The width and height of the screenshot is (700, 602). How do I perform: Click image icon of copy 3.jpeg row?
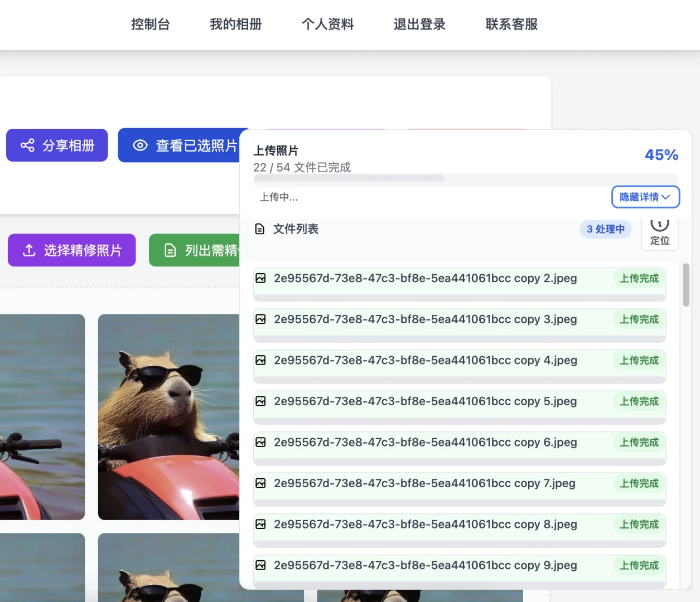pos(260,319)
